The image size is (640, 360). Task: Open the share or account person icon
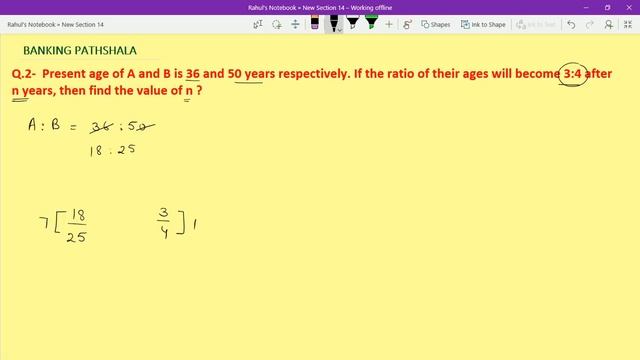click(x=609, y=24)
